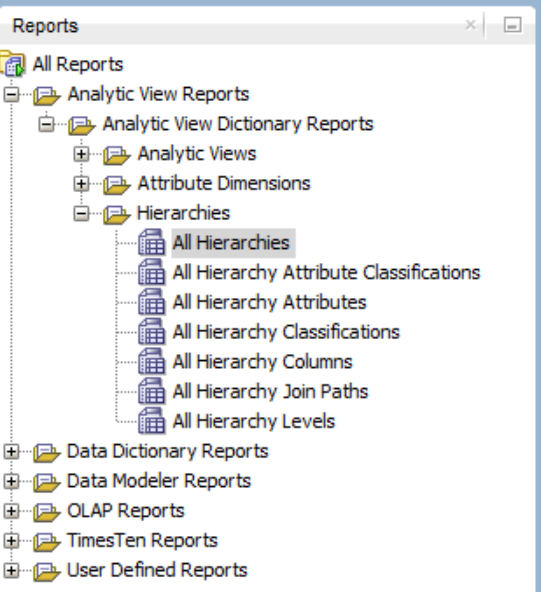Select the Hierarchies folder label

point(183,213)
